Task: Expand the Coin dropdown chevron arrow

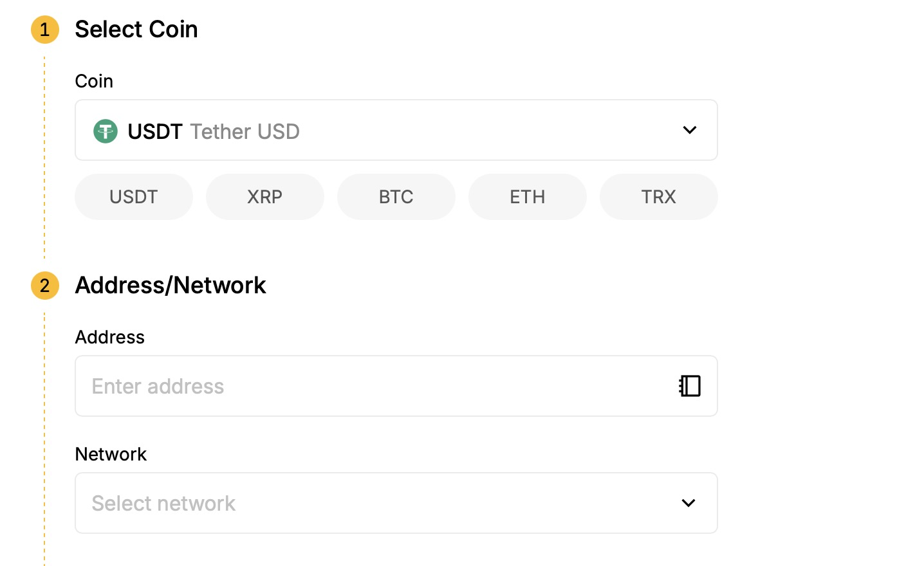Action: tap(690, 131)
